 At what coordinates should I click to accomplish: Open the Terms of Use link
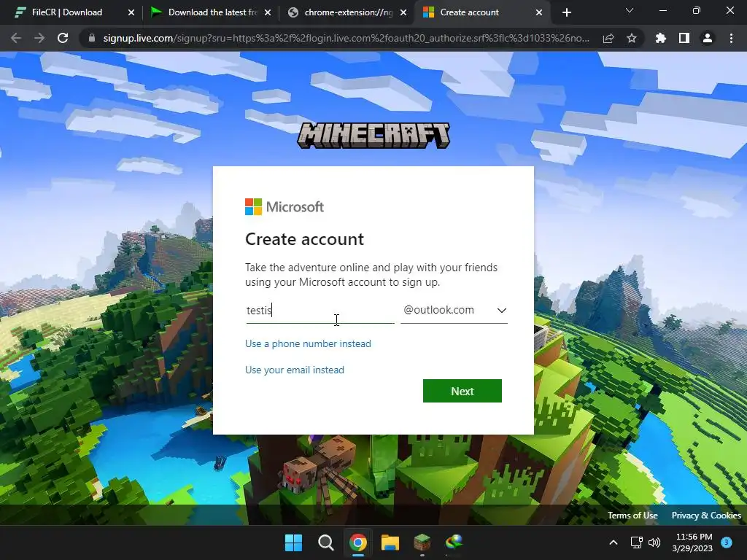point(632,516)
